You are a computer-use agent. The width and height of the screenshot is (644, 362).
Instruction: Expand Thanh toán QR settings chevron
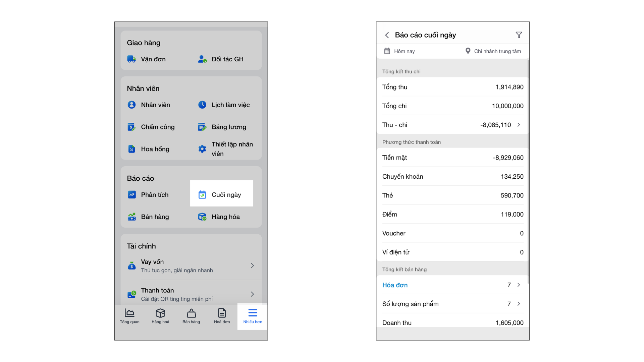[x=252, y=294]
